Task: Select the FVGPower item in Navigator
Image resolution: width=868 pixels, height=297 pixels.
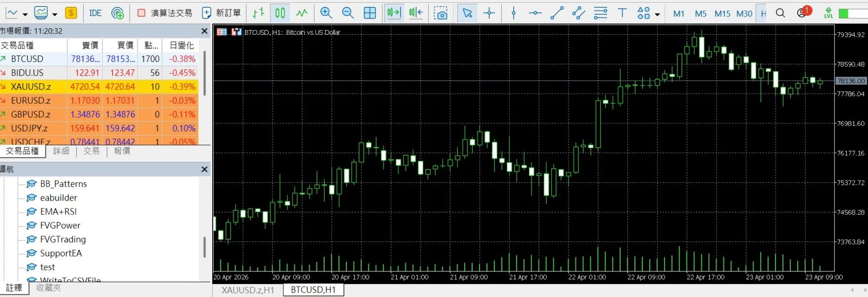Action: (60, 226)
